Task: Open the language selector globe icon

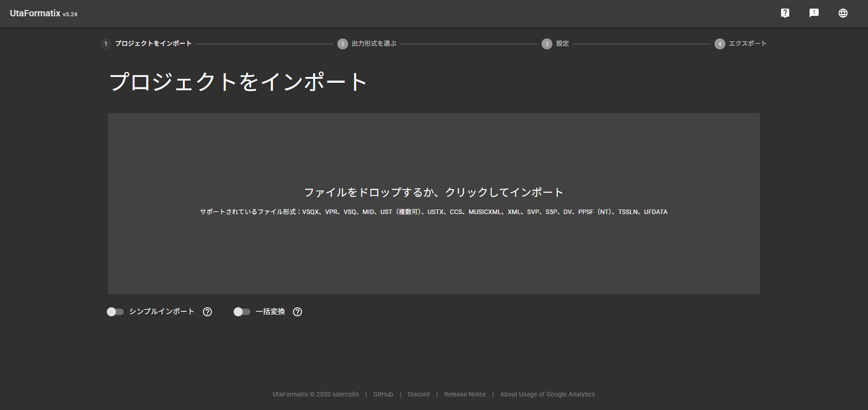Action: [x=843, y=13]
